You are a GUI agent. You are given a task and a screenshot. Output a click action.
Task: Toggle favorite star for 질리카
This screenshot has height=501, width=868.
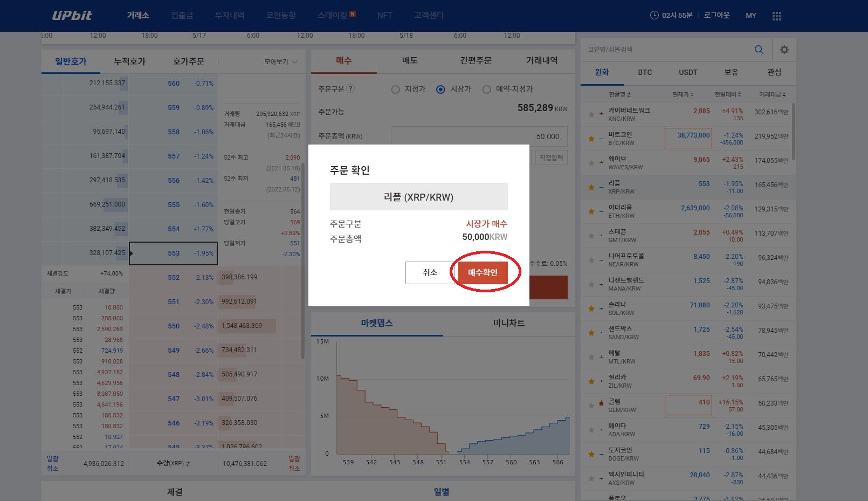click(591, 381)
